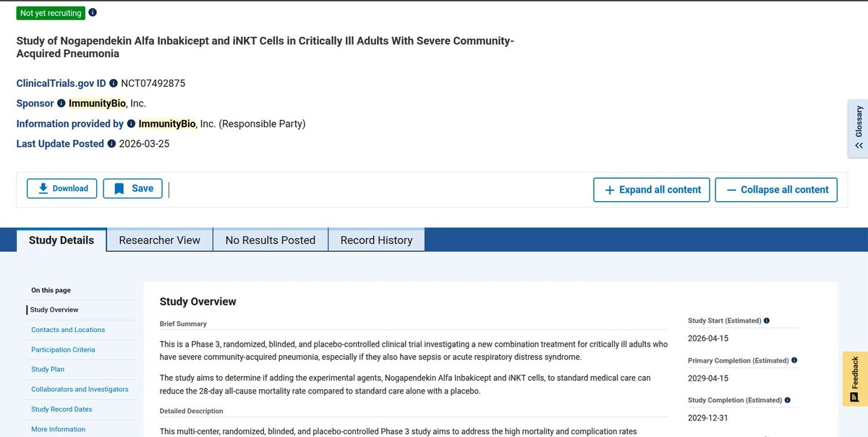Viewport: 868px width, 437px height.
Task: Open Record History tab
Action: pos(376,240)
